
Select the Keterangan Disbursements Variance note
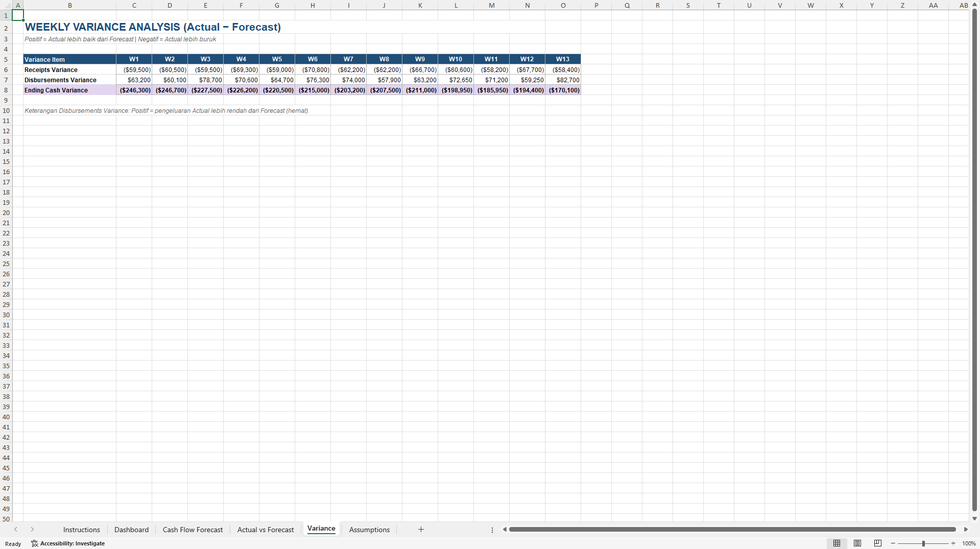coord(167,110)
